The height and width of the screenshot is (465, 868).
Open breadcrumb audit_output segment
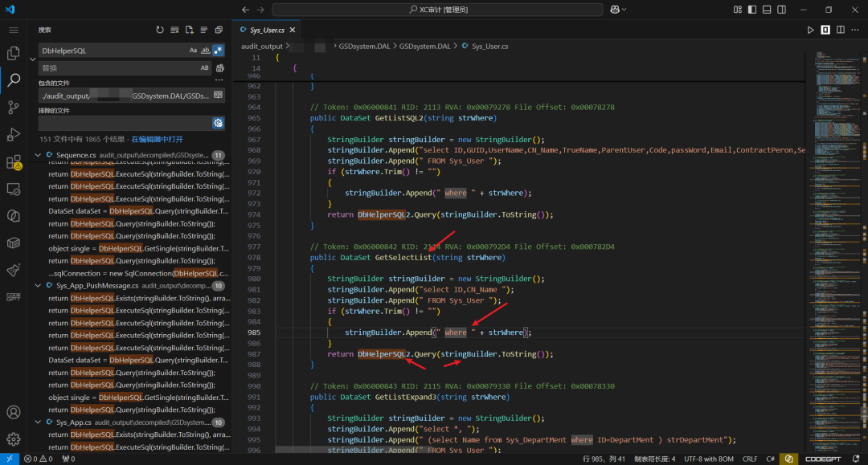[x=261, y=47]
